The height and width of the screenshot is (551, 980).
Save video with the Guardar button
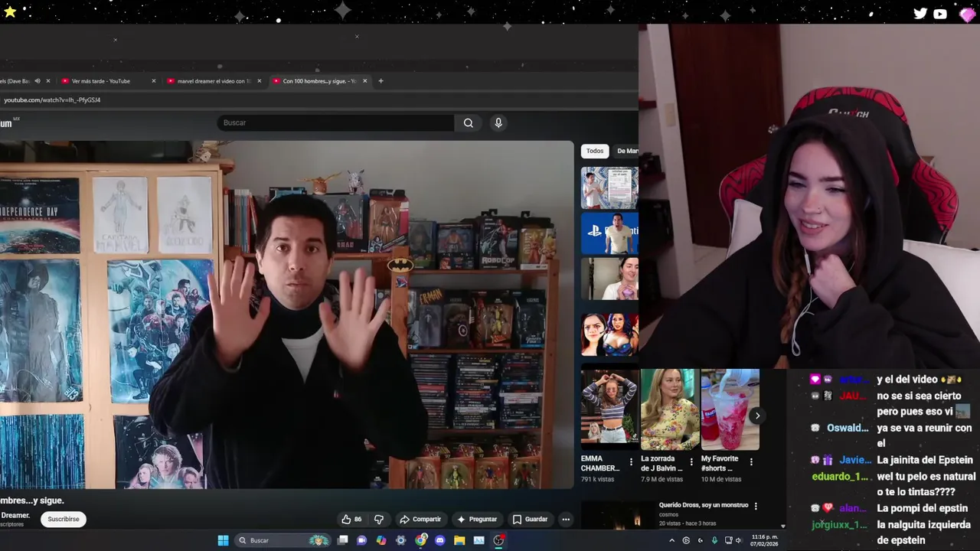coord(530,519)
